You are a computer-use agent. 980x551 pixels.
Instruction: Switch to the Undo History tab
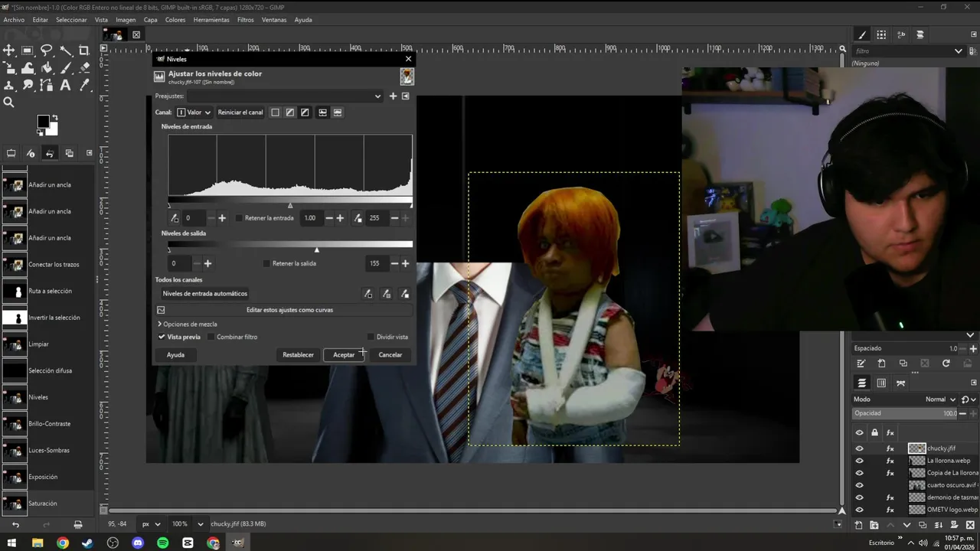[50, 153]
